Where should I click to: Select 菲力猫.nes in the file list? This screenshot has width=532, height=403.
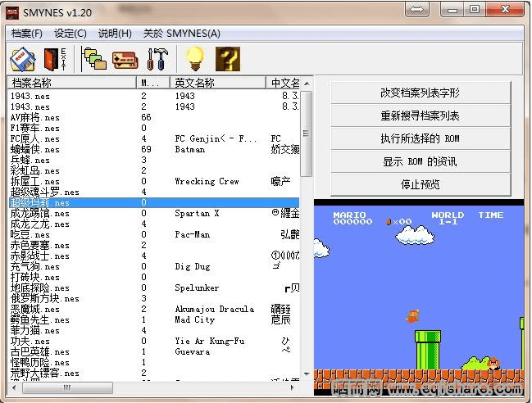pyautogui.click(x=35, y=330)
